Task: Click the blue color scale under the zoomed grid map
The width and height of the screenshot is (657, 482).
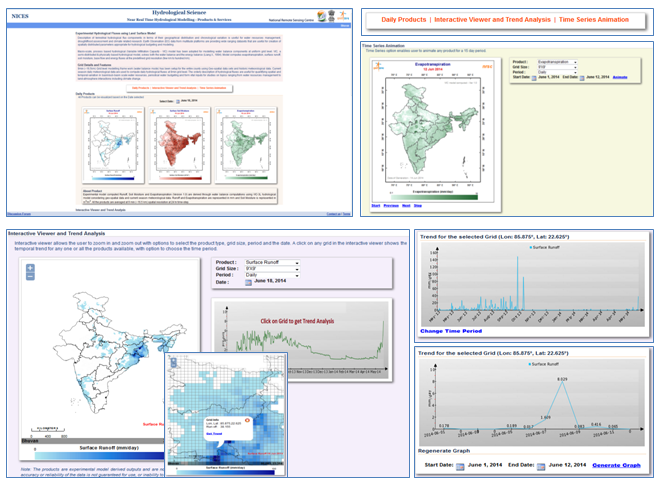Action: pos(225,472)
